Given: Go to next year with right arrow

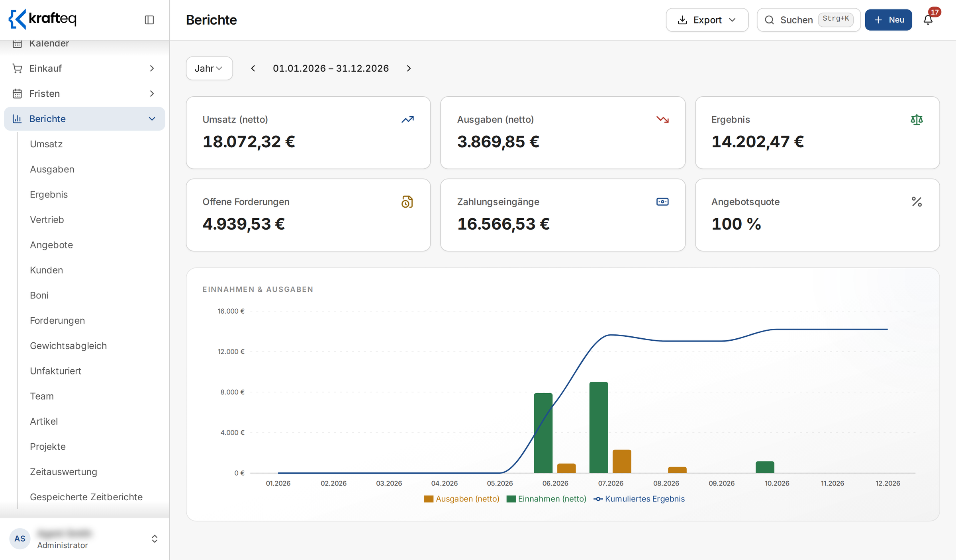Looking at the screenshot, I should (409, 68).
